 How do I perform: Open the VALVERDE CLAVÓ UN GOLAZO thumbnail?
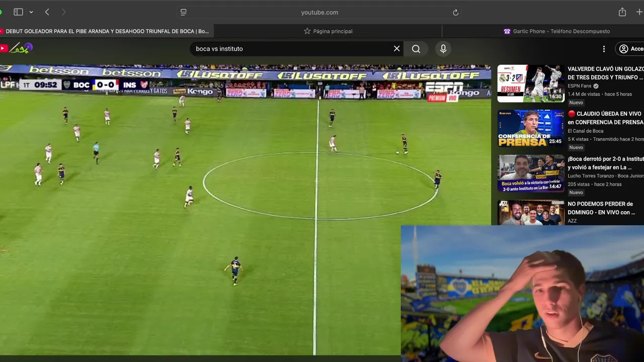531,83
